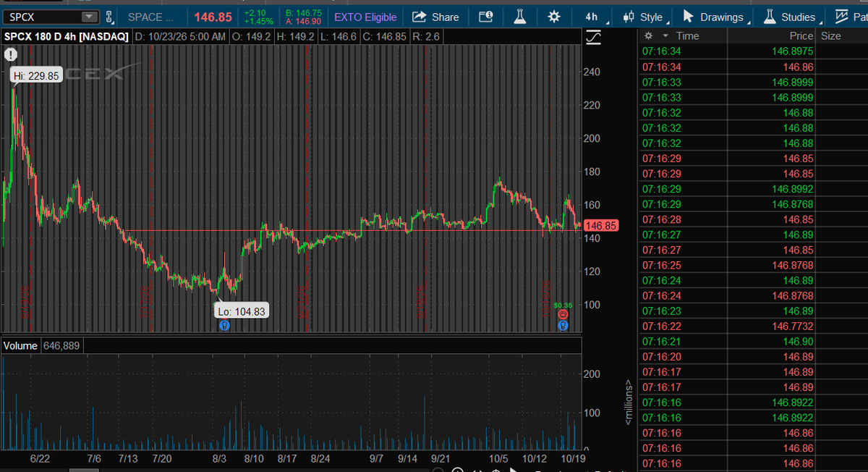Click the chart title SPCX 180 D 4h [NASDAQ]
The width and height of the screenshot is (868, 472).
click(67, 36)
